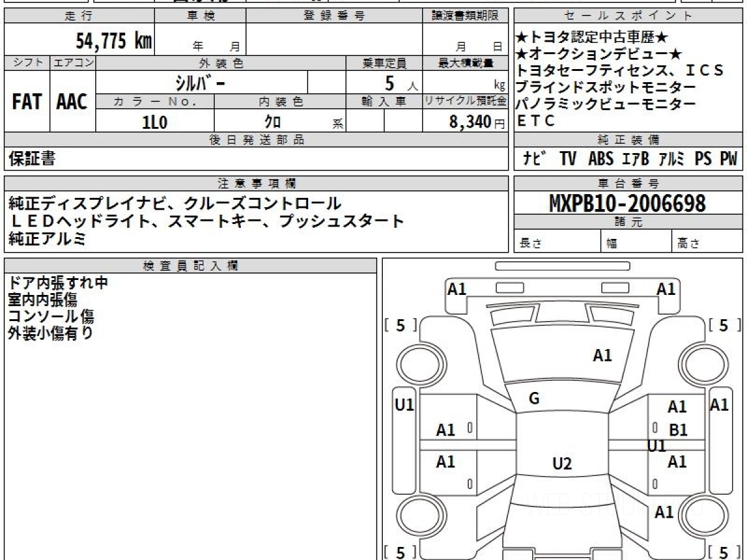Click the A1 mark on the hood
The height and width of the screenshot is (560, 747).
point(603,356)
